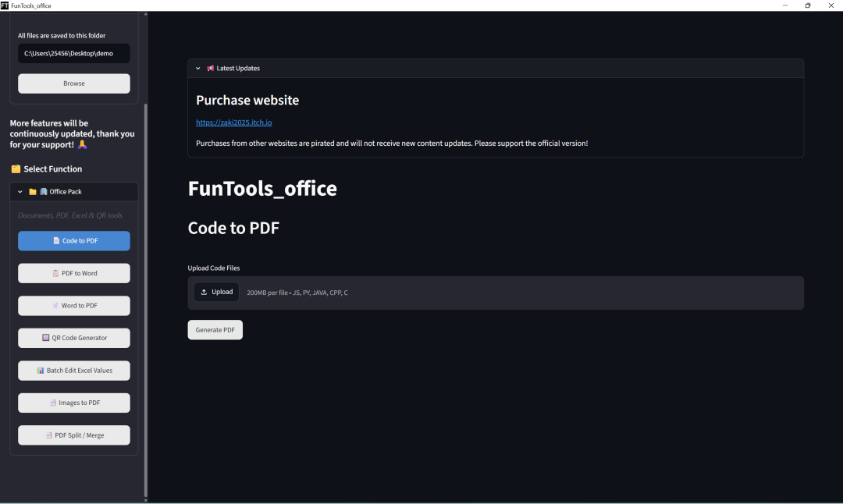
Task: Collapse the Office Pack group chevron
Action: coord(20,192)
